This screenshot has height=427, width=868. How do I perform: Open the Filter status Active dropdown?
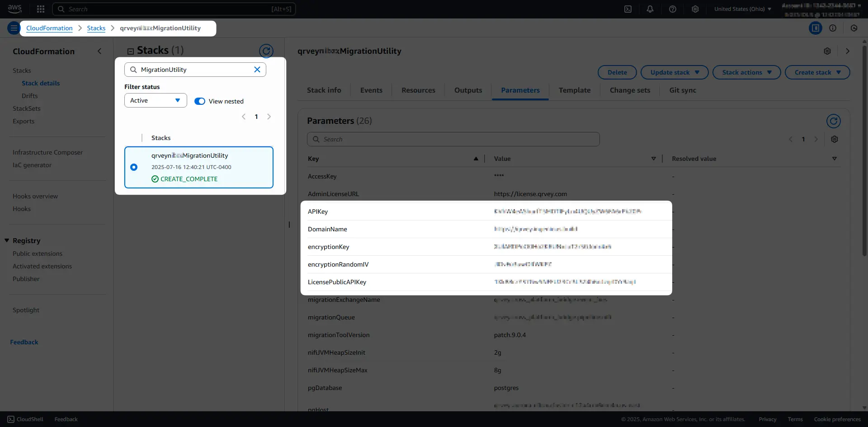point(156,100)
